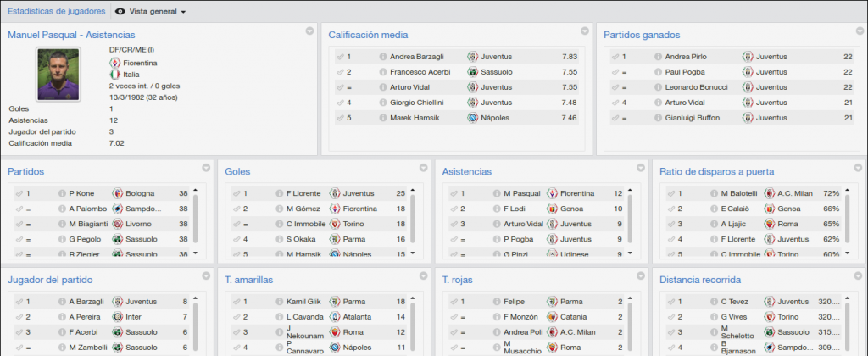Click Parma badge in Felipe red cards row
The height and width of the screenshot is (356, 868).
[552, 302]
